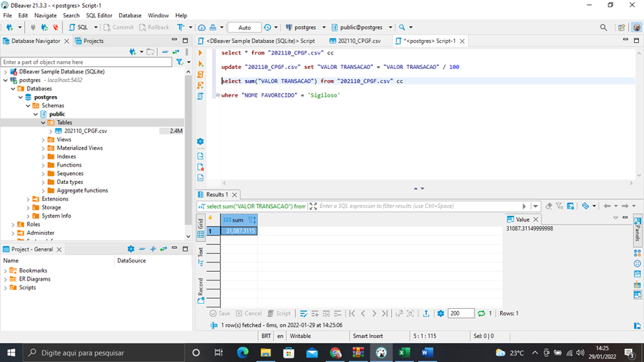644x362 pixels.
Task: Expand the Extensions node
Action: 28,199
